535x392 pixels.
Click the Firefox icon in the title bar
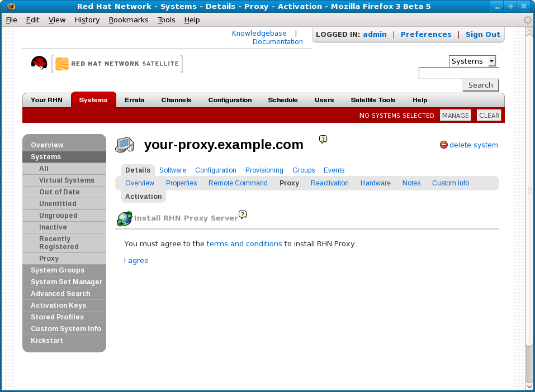coord(11,6)
